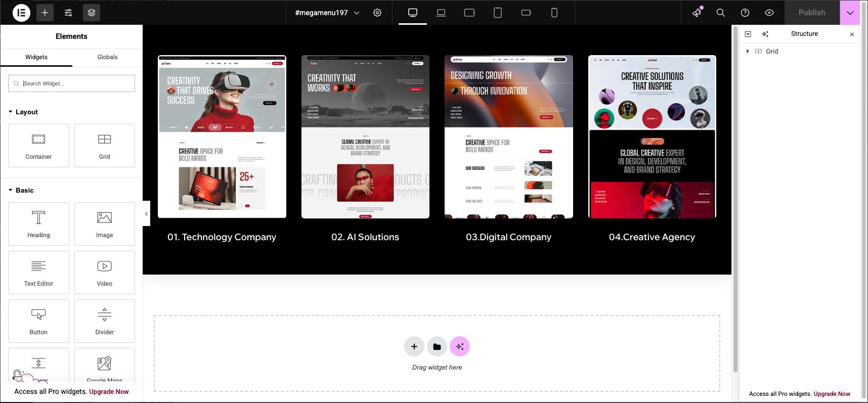Image resolution: width=868 pixels, height=403 pixels.
Task: Open the Help question mark icon
Action: click(x=745, y=13)
